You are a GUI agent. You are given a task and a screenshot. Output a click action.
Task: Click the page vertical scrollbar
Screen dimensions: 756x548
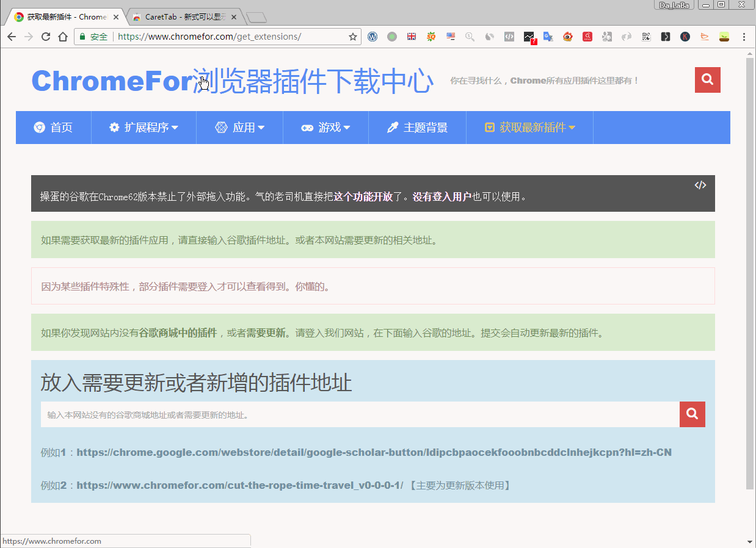pos(750,273)
